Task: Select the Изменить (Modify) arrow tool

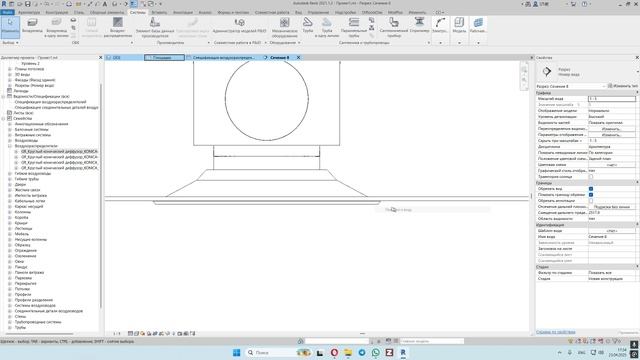Action: pos(10,27)
